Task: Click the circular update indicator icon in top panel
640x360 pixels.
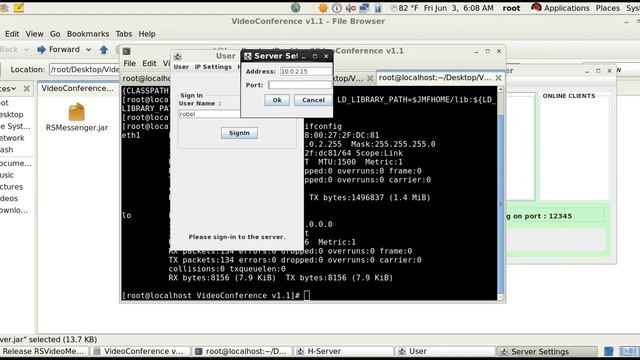Action: click(x=337, y=8)
